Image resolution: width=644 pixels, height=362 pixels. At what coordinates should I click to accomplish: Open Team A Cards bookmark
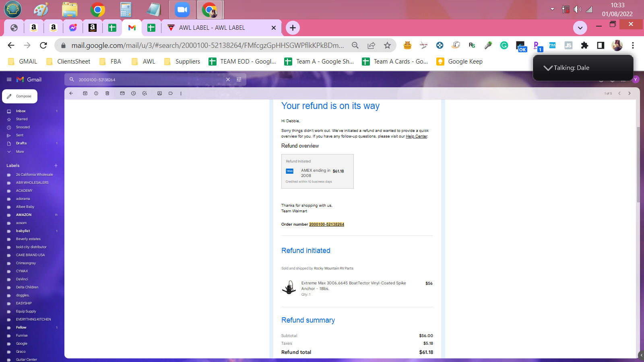pyautogui.click(x=395, y=62)
